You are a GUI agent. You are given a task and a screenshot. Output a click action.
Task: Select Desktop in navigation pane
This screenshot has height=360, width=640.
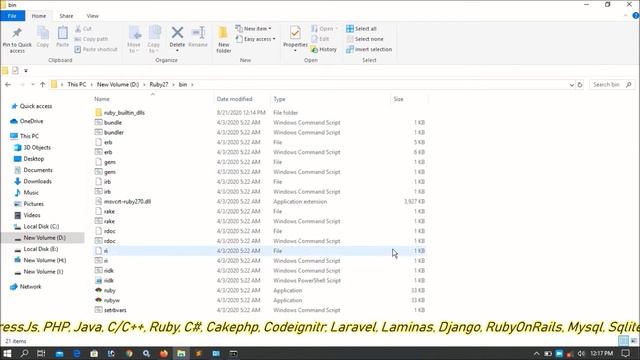tap(29, 159)
